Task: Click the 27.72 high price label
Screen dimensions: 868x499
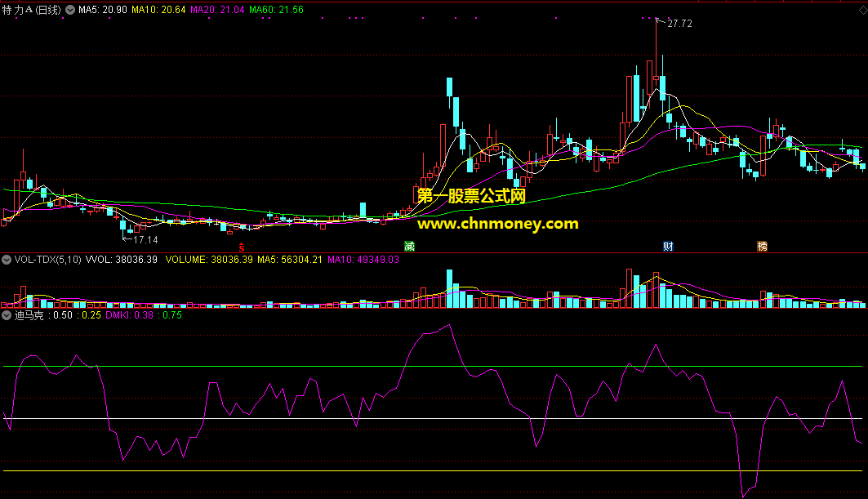Action: [x=679, y=23]
